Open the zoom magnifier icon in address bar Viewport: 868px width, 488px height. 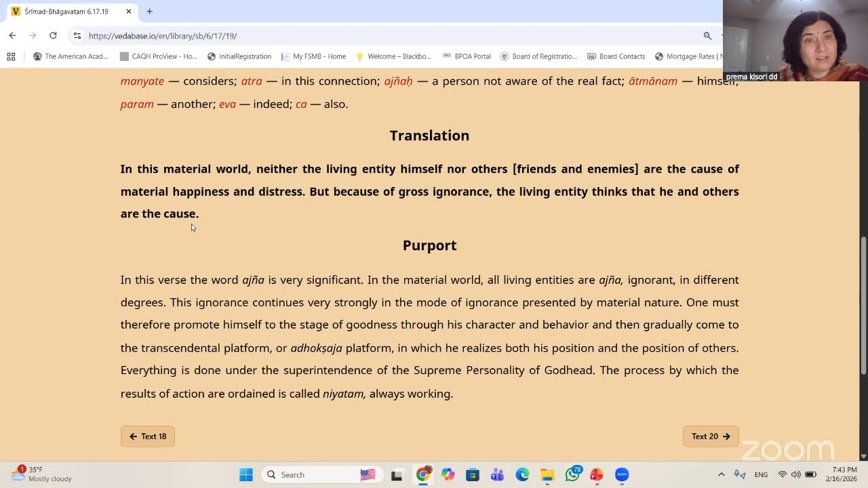coord(707,36)
